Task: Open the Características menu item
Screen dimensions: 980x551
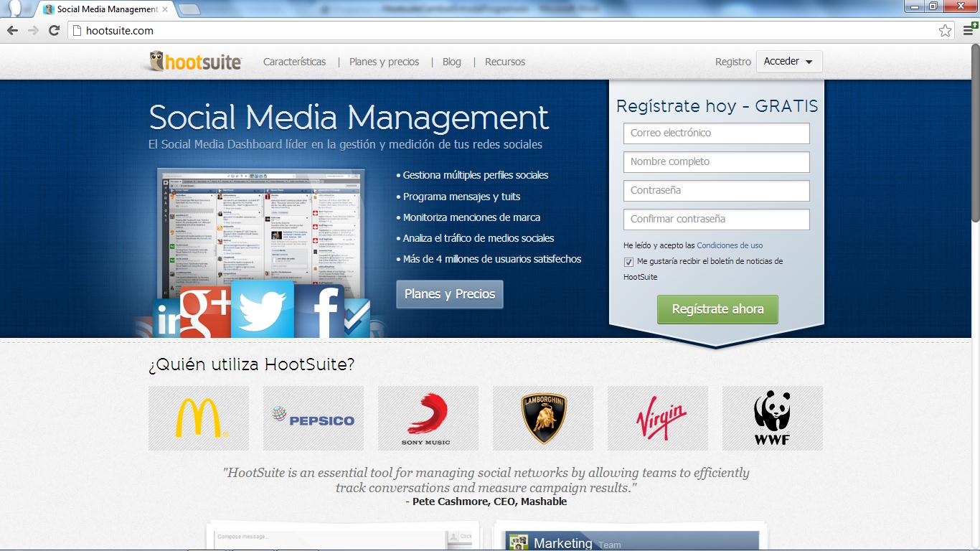Action: (x=294, y=62)
